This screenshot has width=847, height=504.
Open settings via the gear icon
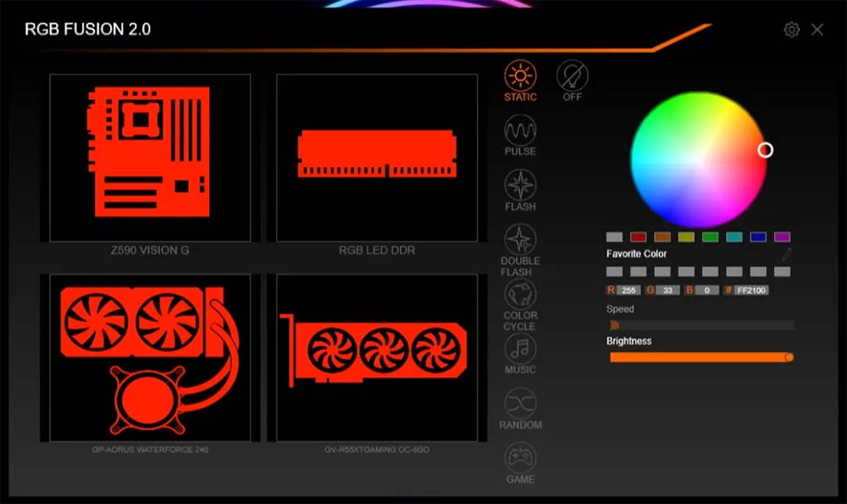tap(792, 30)
